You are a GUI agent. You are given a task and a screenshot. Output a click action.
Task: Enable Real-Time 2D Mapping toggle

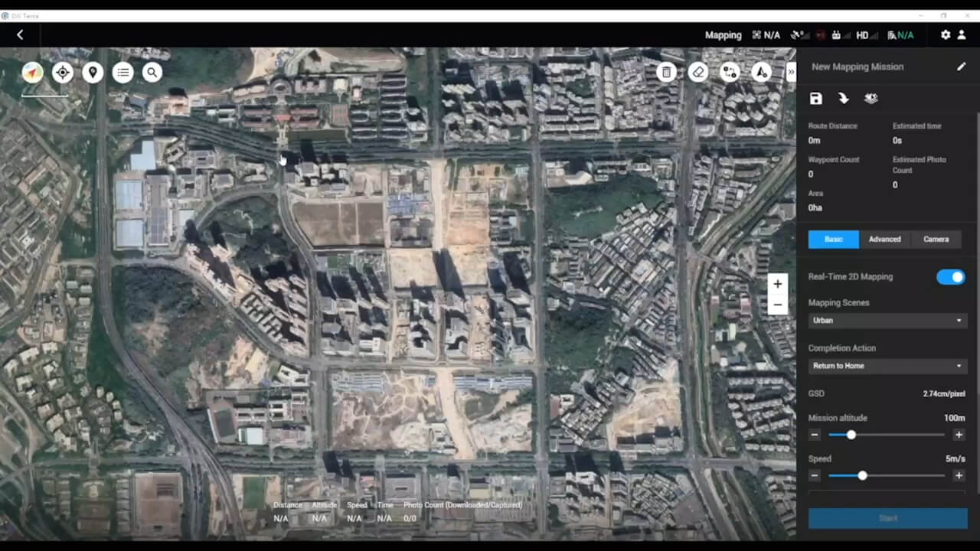pos(951,276)
